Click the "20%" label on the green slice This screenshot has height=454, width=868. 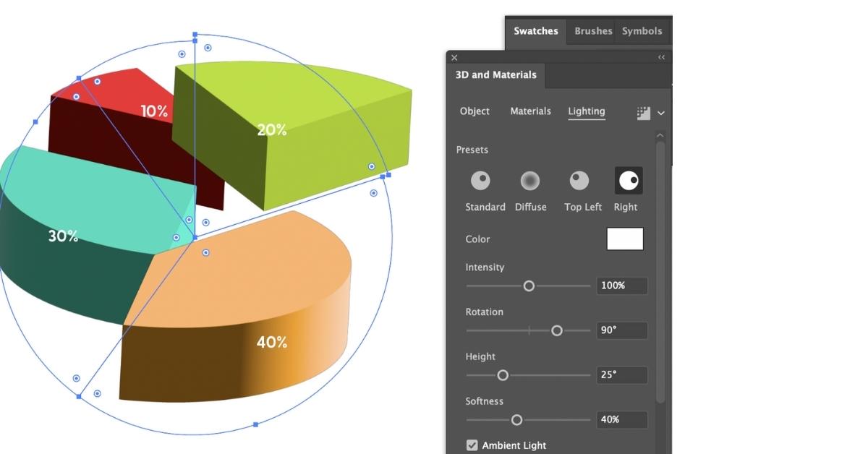(x=272, y=130)
